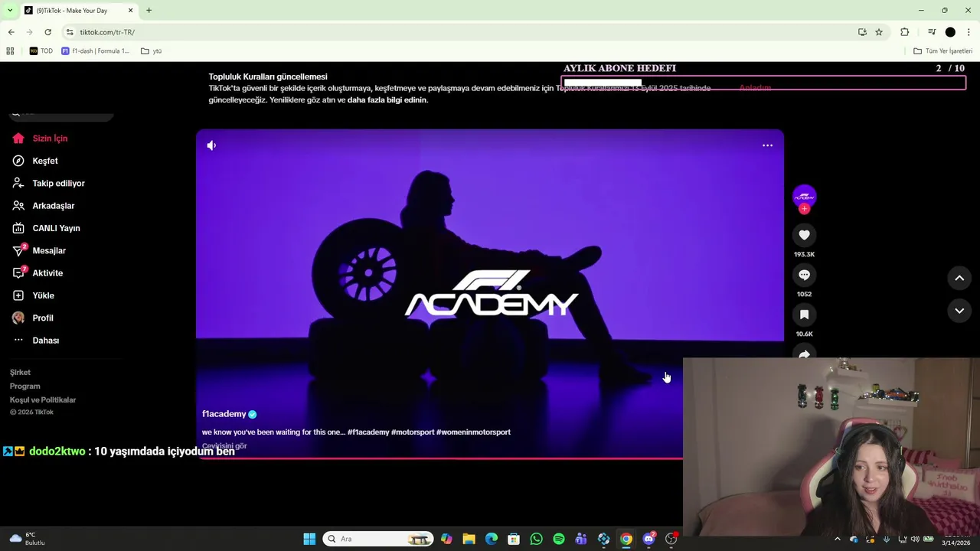Go to the next video with the down chevron
Screen dimensions: 980x551
(x=959, y=311)
